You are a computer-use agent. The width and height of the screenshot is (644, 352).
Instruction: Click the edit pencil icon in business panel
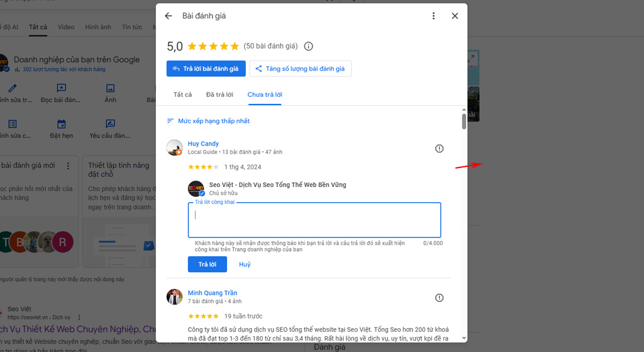(13, 88)
